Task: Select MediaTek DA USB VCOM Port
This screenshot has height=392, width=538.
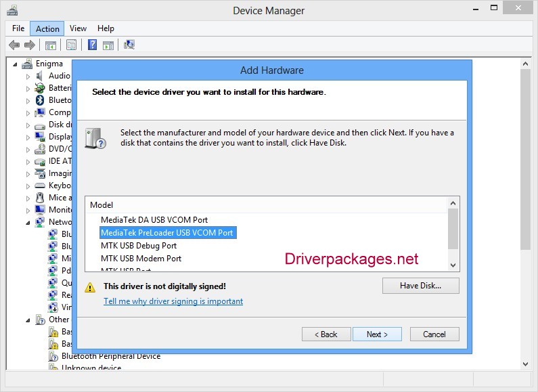Action: tap(154, 219)
